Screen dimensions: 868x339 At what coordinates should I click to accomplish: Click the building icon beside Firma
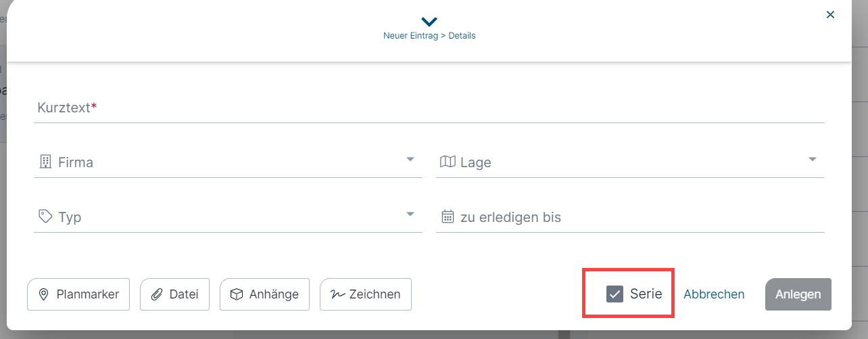(x=45, y=162)
